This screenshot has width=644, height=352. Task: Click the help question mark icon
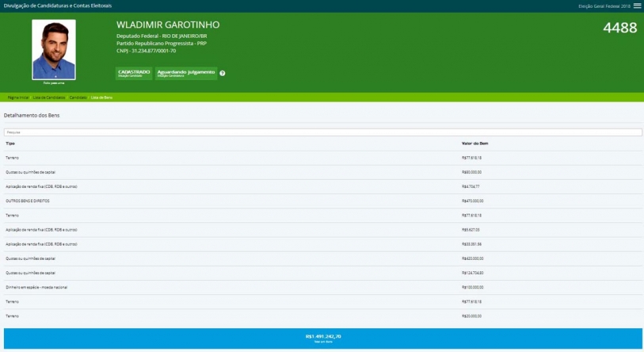point(223,73)
